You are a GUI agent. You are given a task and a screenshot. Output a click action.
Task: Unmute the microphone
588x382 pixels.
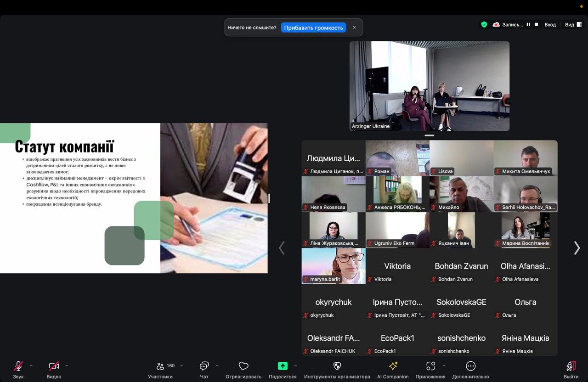click(18, 366)
